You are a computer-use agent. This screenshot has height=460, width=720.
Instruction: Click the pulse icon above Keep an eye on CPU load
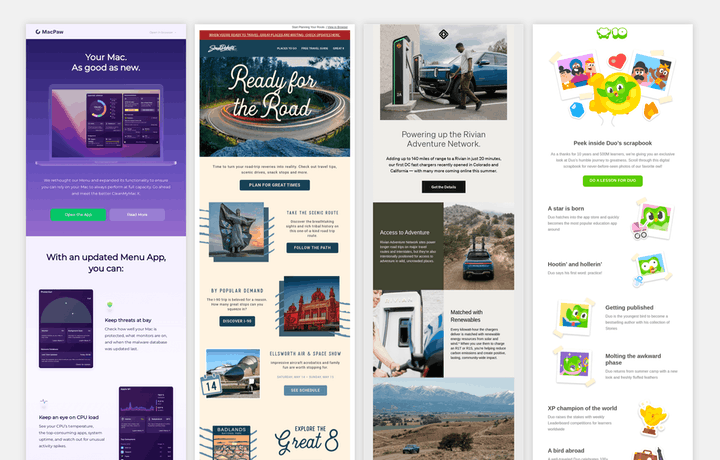click(x=44, y=402)
